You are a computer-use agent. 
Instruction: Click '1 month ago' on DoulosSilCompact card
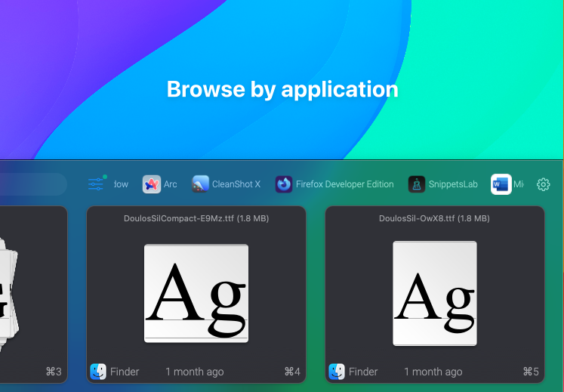(195, 372)
